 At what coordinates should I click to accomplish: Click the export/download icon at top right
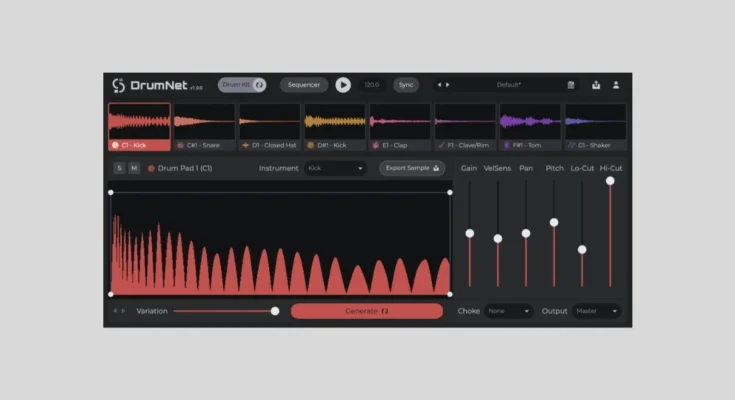(597, 85)
